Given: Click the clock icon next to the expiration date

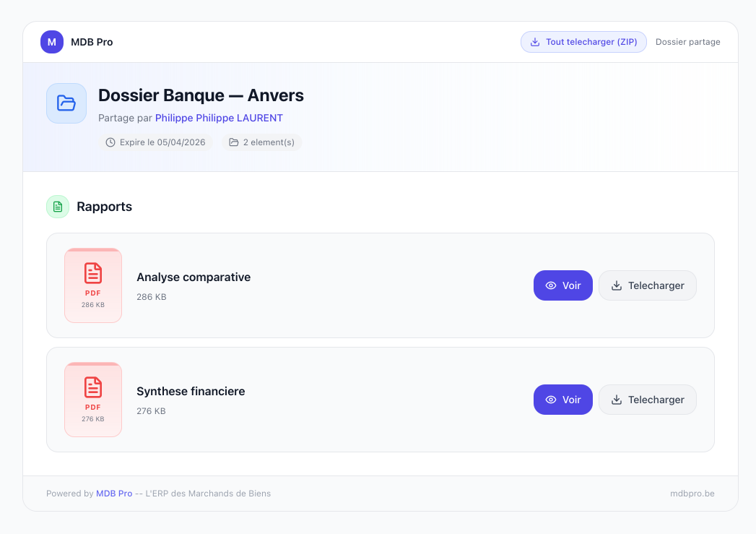Looking at the screenshot, I should [x=110, y=142].
